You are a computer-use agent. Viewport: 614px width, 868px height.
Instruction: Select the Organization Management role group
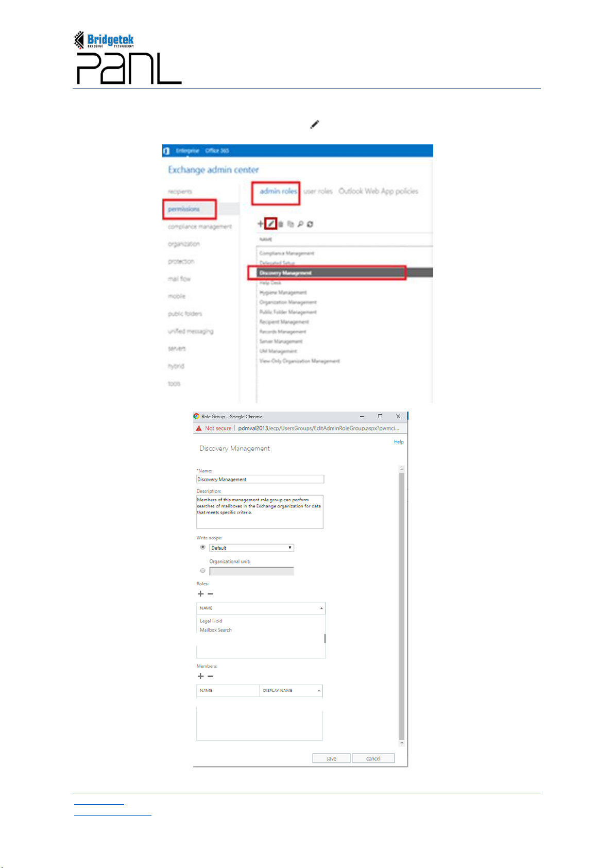[288, 302]
